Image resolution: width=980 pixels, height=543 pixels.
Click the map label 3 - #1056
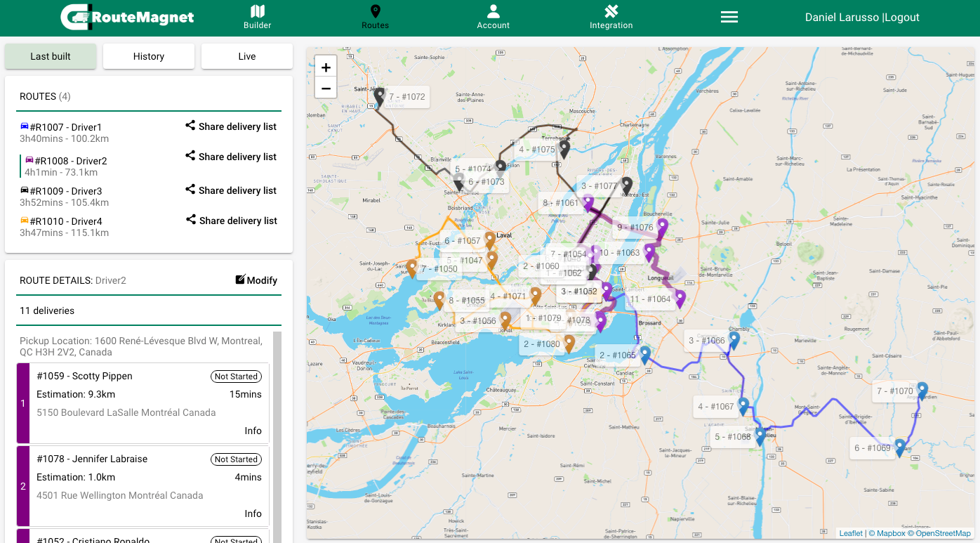pos(478,321)
